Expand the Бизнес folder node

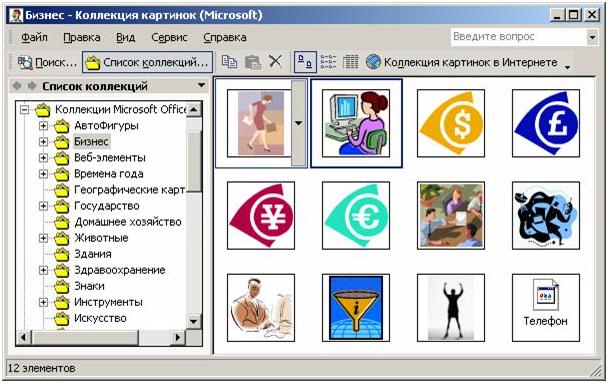(43, 142)
